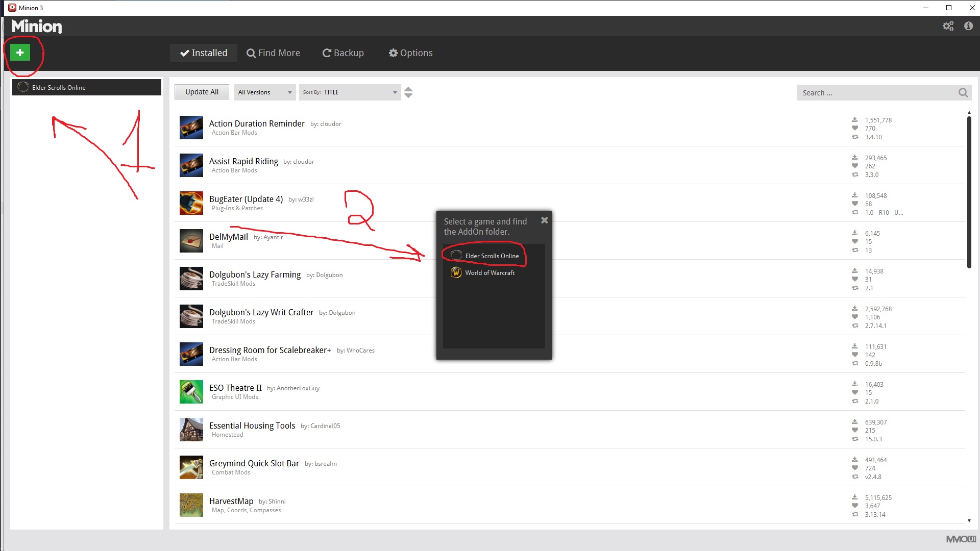
Task: Open Dolgubon's Lazy Farming title
Action: click(255, 274)
